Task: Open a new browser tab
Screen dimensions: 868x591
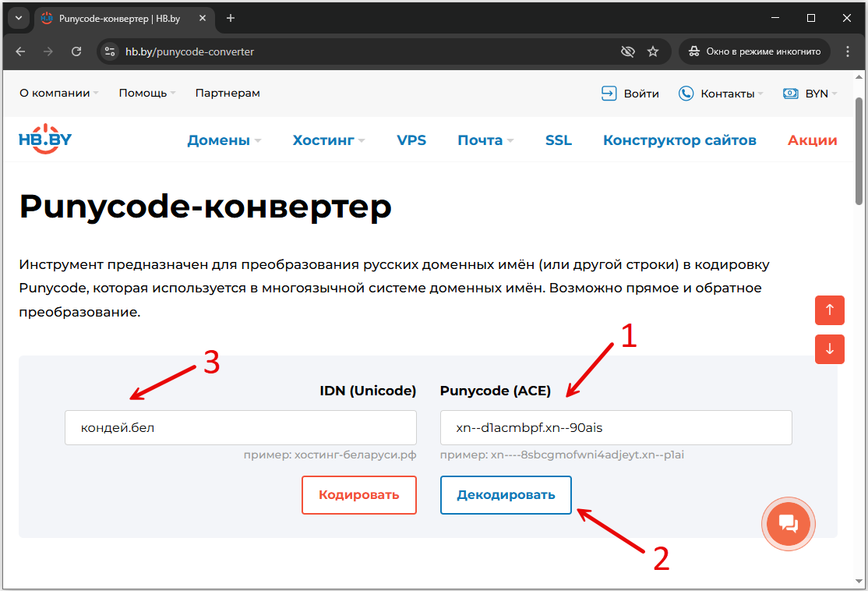Action: [231, 18]
